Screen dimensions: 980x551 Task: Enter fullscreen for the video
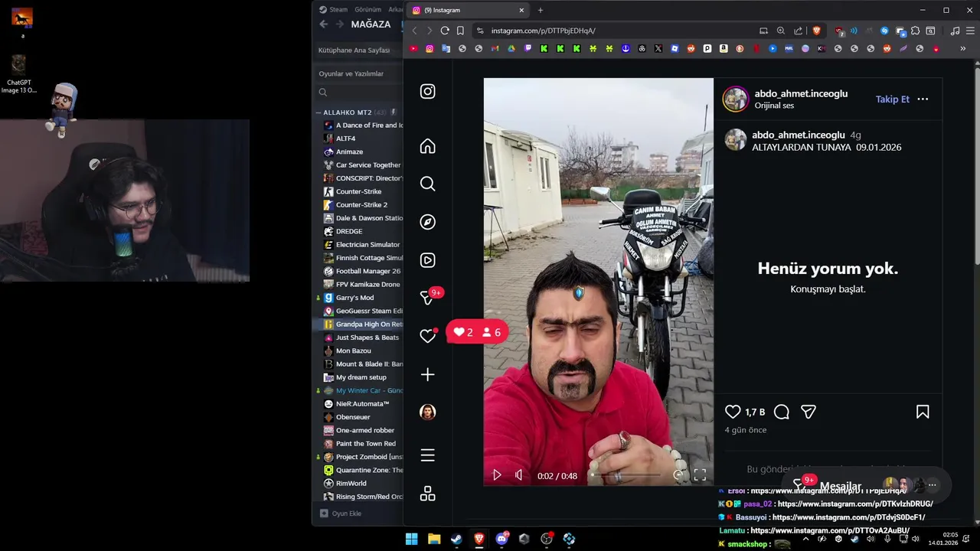700,475
